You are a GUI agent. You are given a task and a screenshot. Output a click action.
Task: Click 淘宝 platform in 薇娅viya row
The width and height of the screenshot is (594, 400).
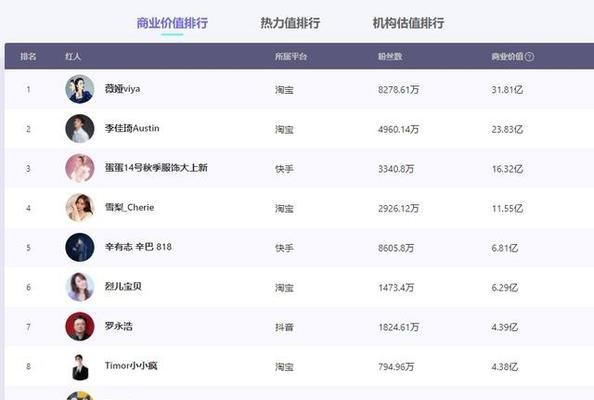[x=284, y=90]
